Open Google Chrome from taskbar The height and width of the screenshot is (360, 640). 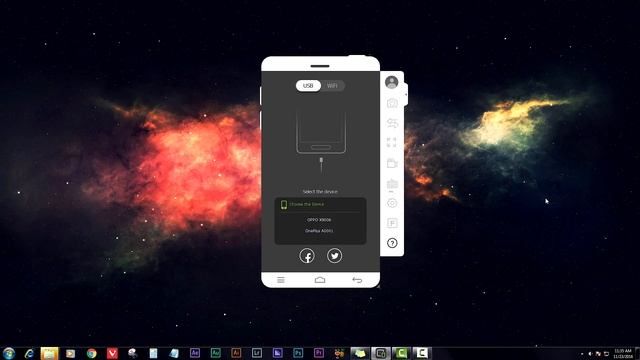(x=91, y=353)
